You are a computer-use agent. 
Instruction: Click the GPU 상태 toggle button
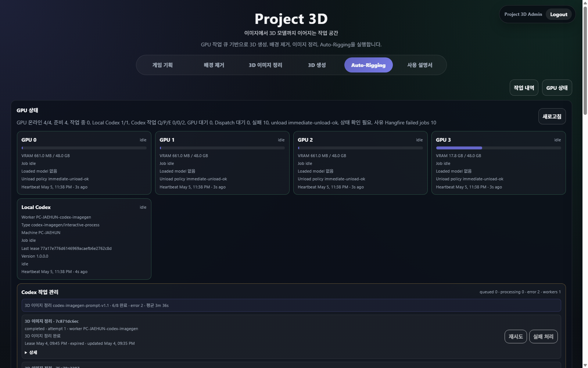click(x=557, y=88)
